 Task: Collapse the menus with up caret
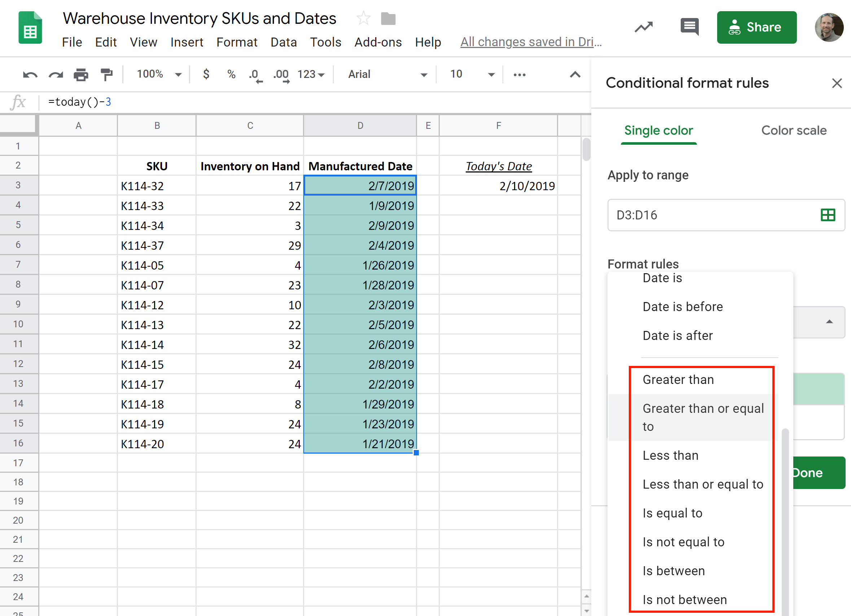(575, 74)
